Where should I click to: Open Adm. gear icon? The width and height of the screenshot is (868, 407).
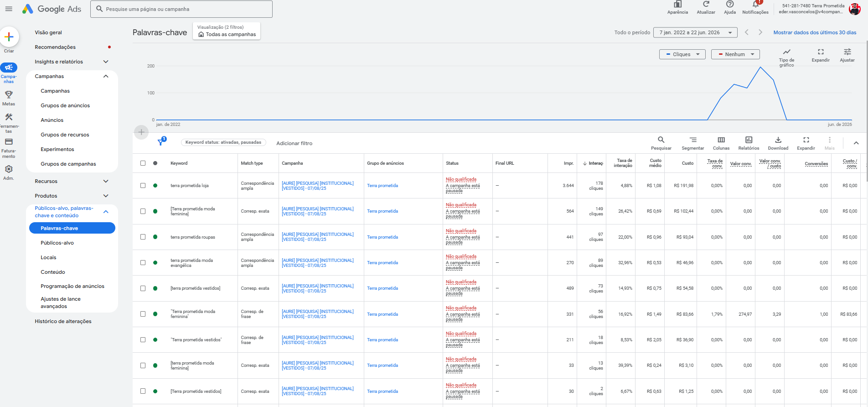9,169
